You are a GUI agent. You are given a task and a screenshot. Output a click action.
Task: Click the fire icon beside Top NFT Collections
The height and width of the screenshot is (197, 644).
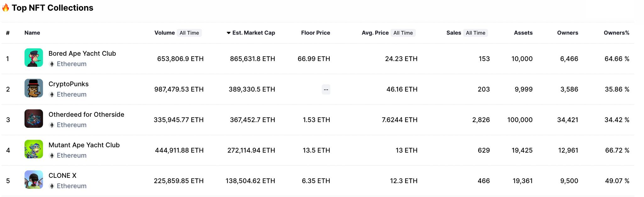pos(6,8)
